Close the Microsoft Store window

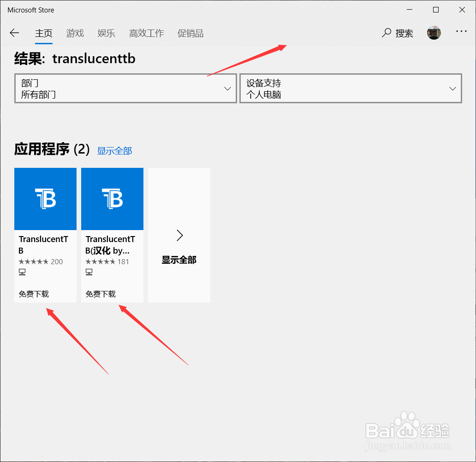(x=462, y=10)
